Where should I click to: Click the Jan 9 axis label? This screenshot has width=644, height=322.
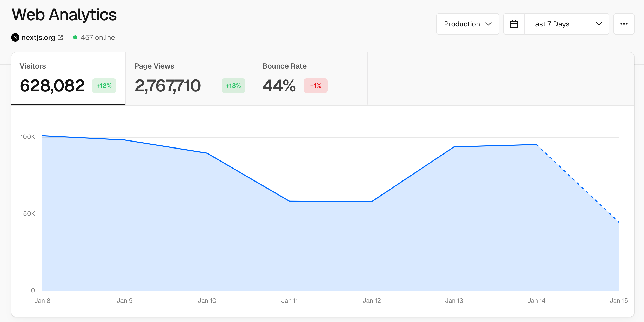tap(125, 301)
